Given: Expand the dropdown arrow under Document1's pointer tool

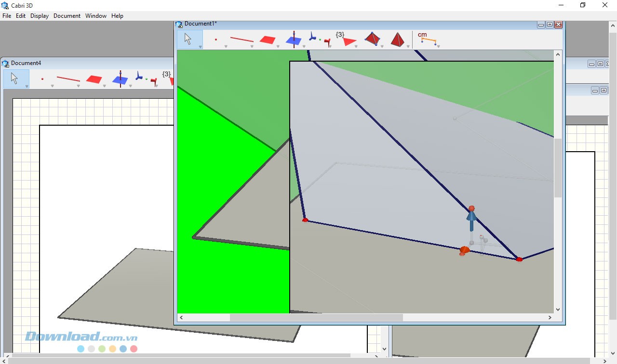Looking at the screenshot, I should coord(200,47).
